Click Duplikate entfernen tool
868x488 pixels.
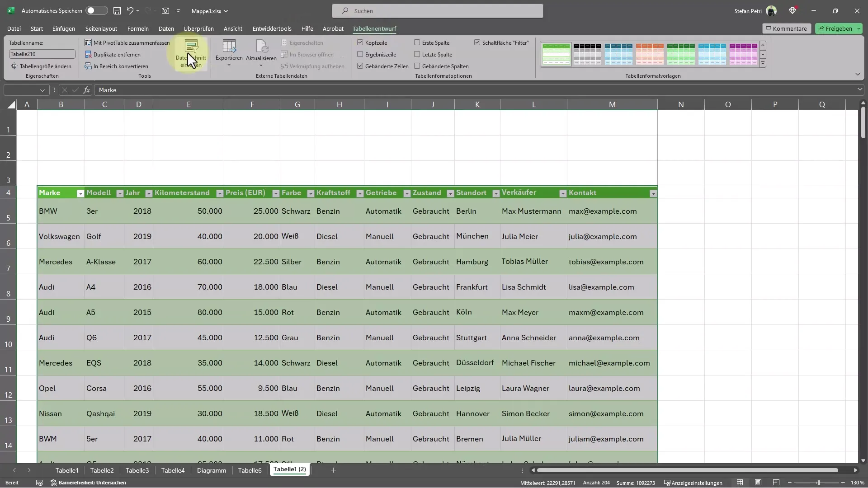113,55
